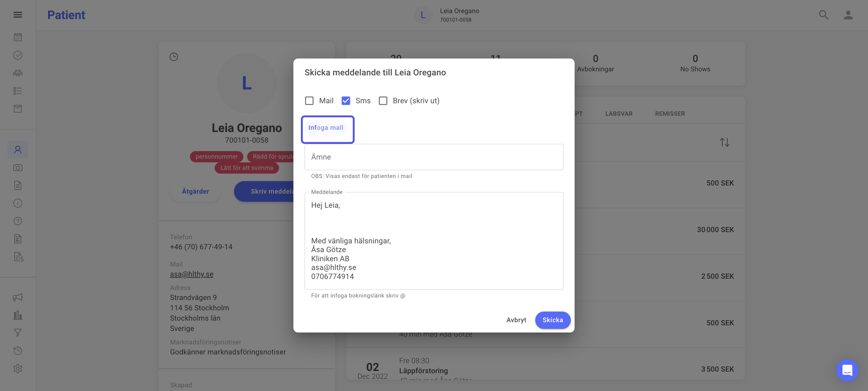
Task: Open the asa@hlthy.se mail link
Action: (x=192, y=274)
